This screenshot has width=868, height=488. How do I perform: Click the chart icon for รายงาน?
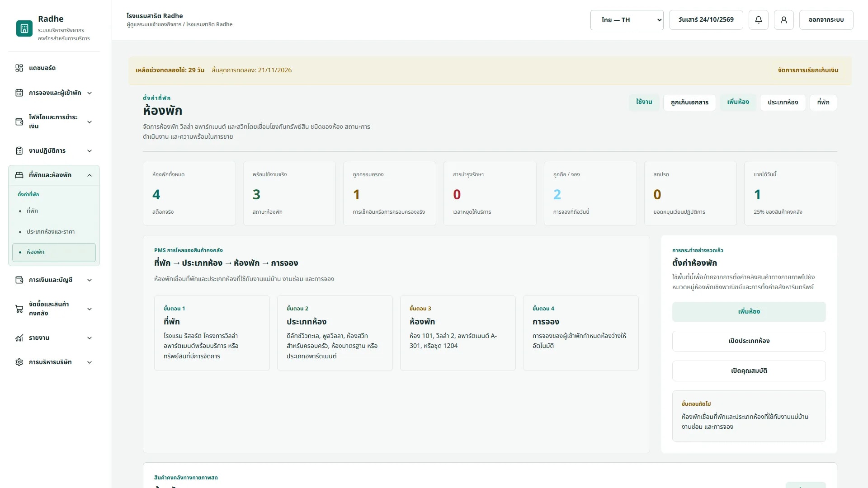19,338
